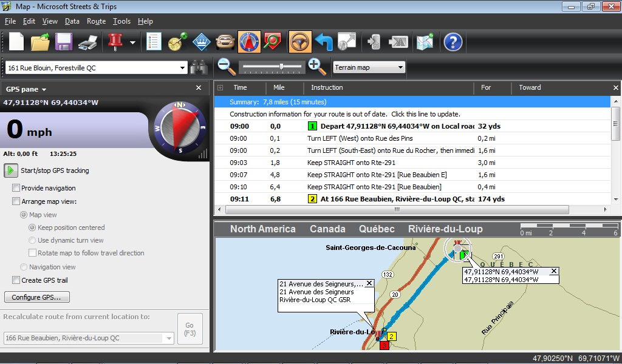This screenshot has height=364, width=622.
Task: Select the Turn LEFT onto Rue des Pins row
Action: point(412,138)
